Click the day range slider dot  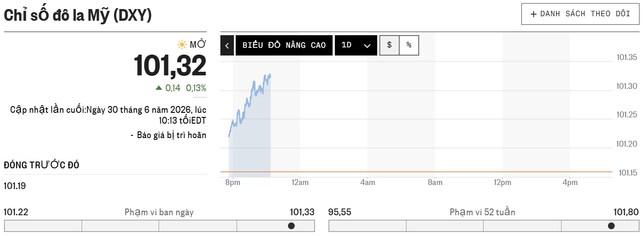(x=291, y=226)
